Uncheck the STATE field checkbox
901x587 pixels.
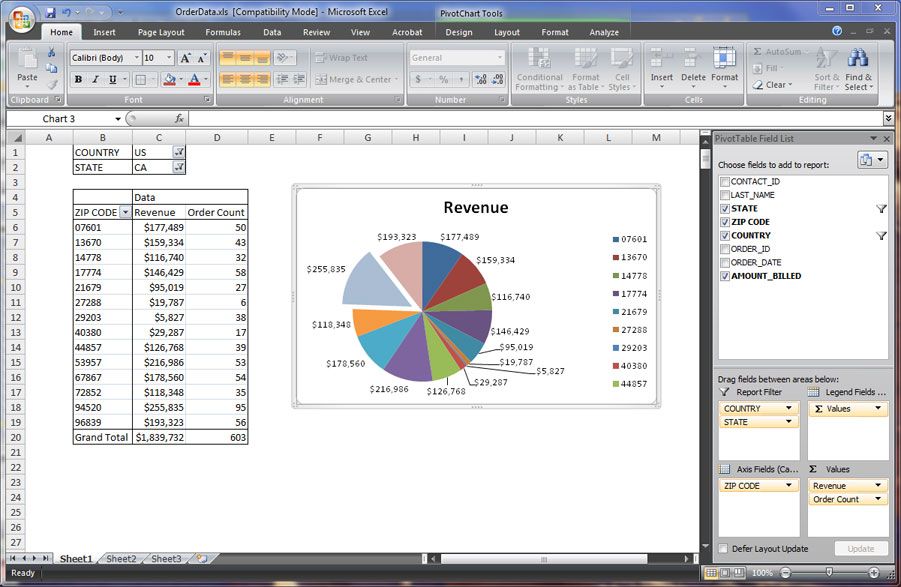pos(725,208)
